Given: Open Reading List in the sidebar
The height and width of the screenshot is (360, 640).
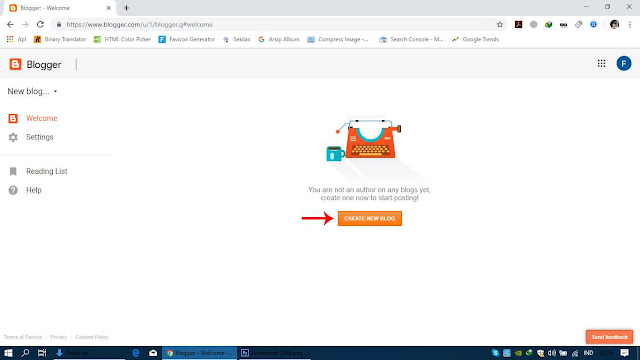Looking at the screenshot, I should tap(47, 171).
